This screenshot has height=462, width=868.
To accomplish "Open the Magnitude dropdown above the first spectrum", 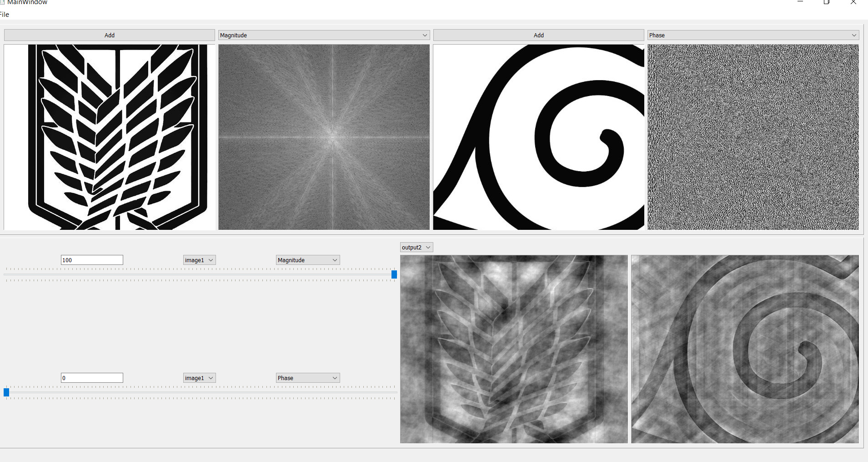I will tap(324, 35).
